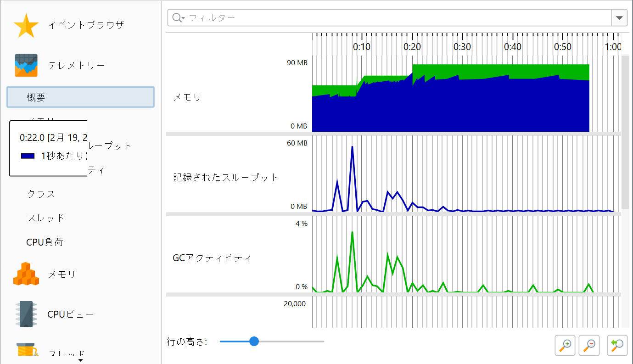Adjust the 行の高さ slider handle
The height and width of the screenshot is (364, 633).
pos(254,342)
